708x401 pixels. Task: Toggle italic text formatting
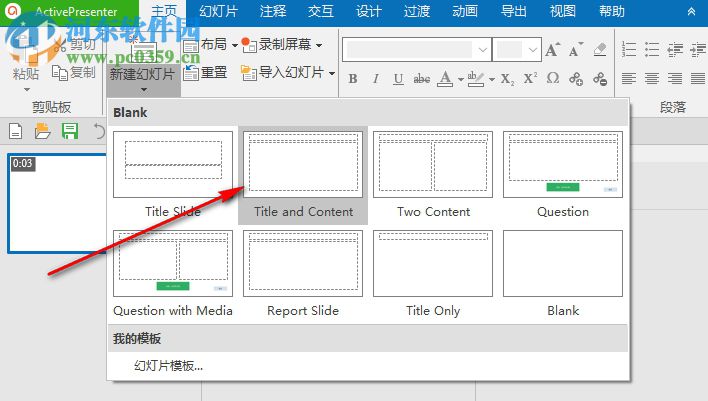[x=376, y=79]
